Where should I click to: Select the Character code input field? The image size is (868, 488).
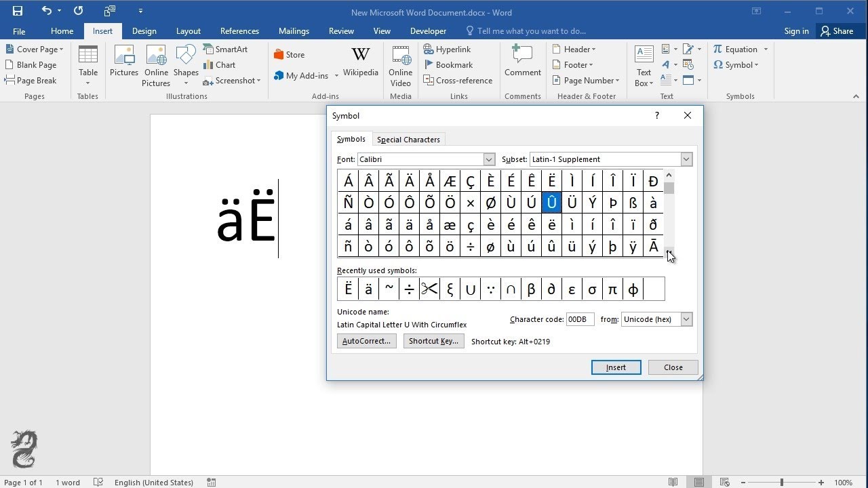[x=580, y=319]
